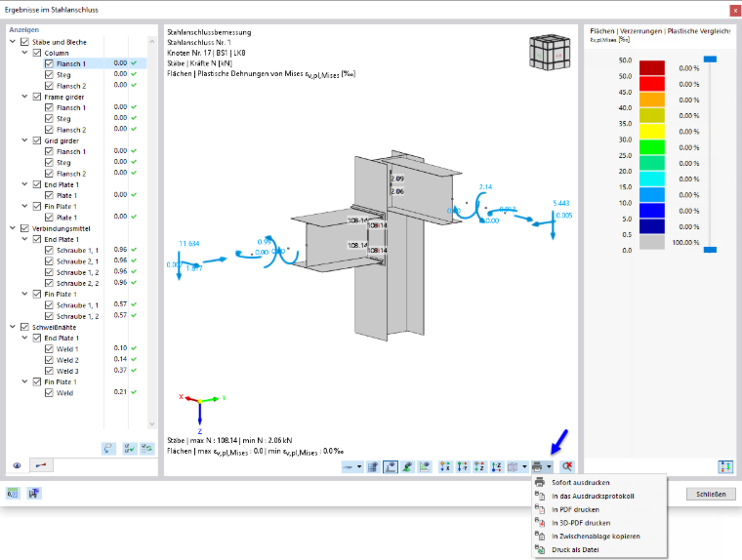Image resolution: width=742 pixels, height=560 pixels.
Task: Open the print options dropdown arrow
Action: (x=549, y=466)
